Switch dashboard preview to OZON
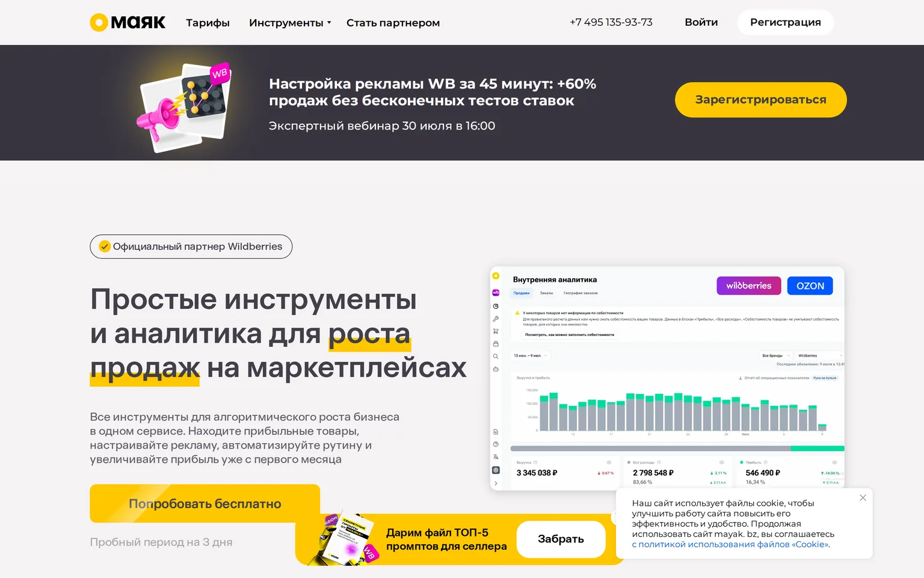The image size is (924, 578). pyautogui.click(x=810, y=286)
